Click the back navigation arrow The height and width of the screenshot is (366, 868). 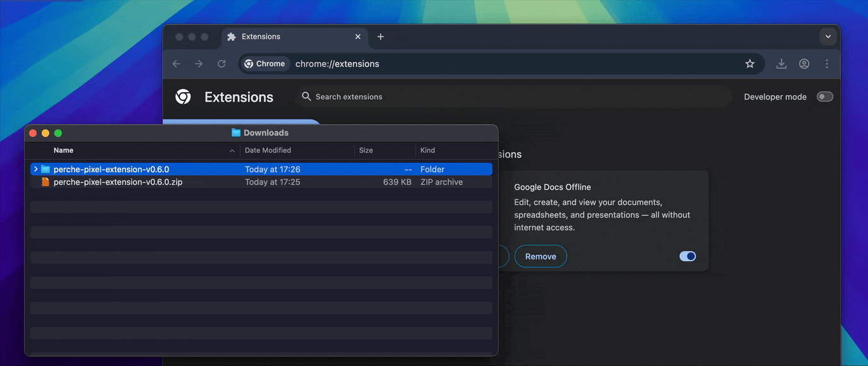(176, 64)
